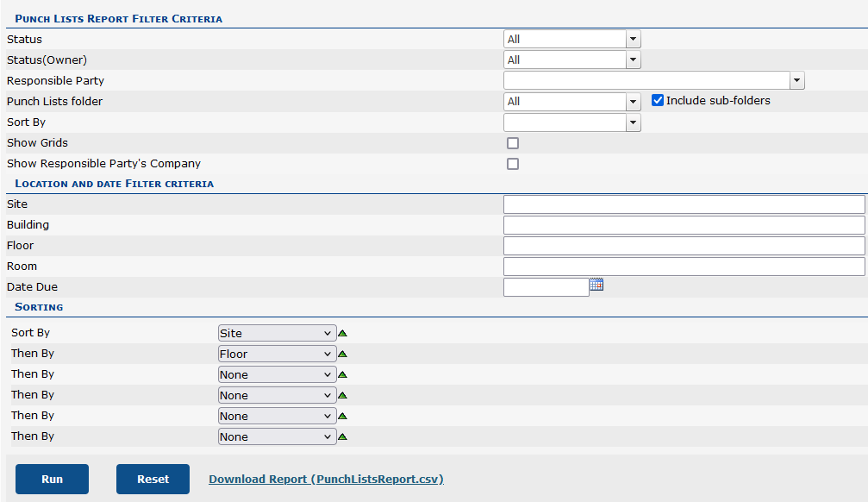Open the Date Due calendar picker icon
868x502 pixels.
pos(596,285)
